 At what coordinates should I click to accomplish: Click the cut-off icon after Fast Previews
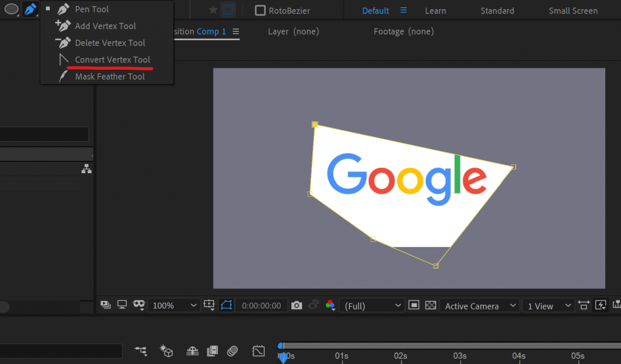coord(617,305)
